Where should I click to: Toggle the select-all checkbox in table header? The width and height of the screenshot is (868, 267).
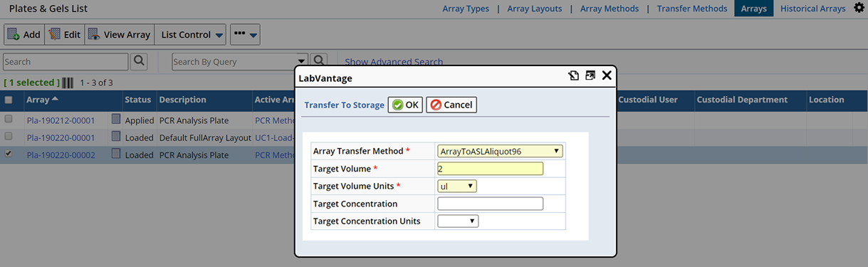coord(9,100)
